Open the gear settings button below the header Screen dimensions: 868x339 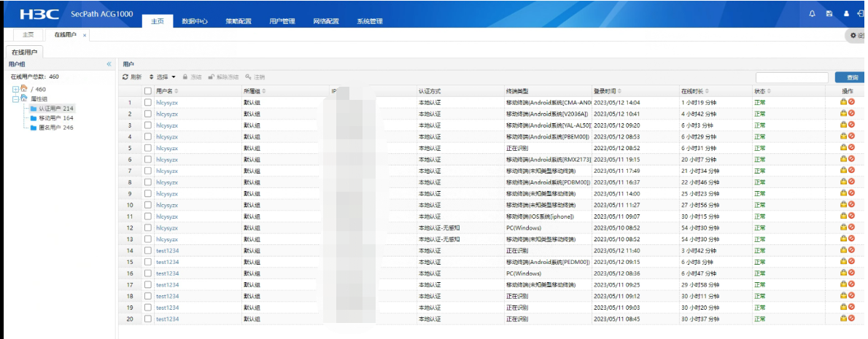856,36
